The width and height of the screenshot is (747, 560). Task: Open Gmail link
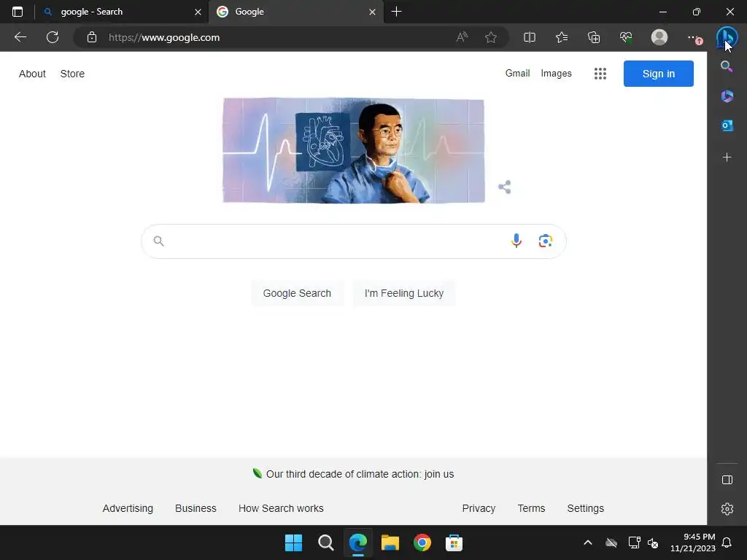pos(517,74)
